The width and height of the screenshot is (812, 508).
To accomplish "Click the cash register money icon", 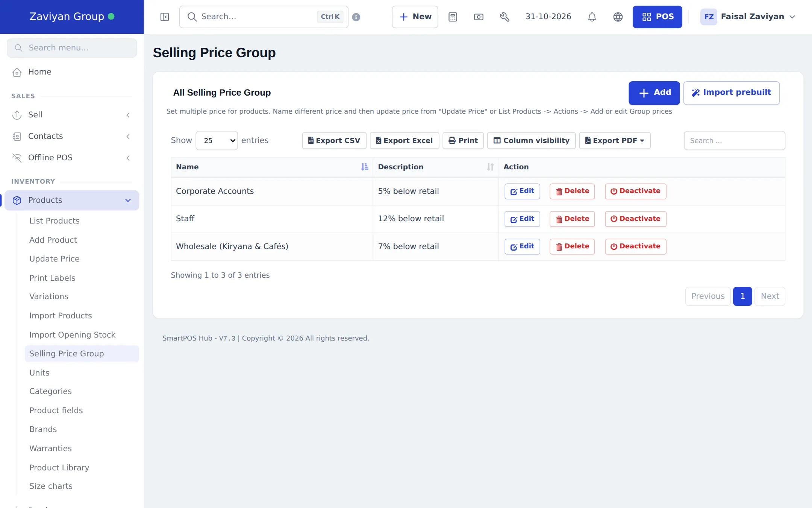I will (479, 17).
